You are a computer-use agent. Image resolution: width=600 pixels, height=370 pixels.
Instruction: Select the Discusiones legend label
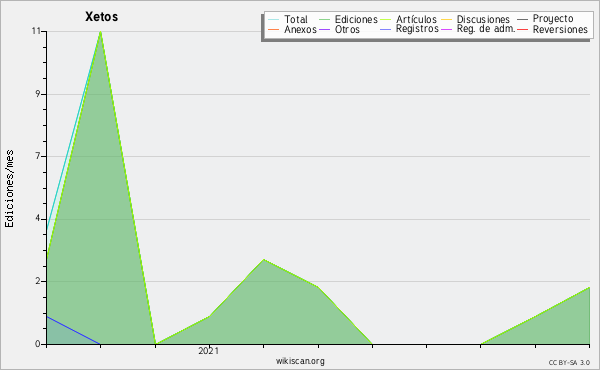coord(483,19)
